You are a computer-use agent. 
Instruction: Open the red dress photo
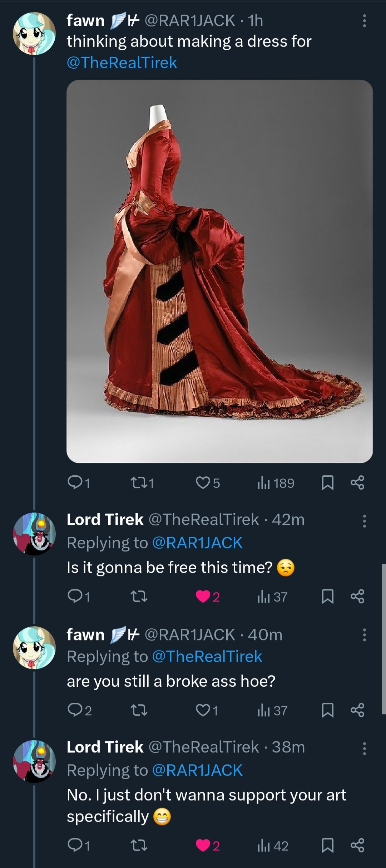pos(219,271)
